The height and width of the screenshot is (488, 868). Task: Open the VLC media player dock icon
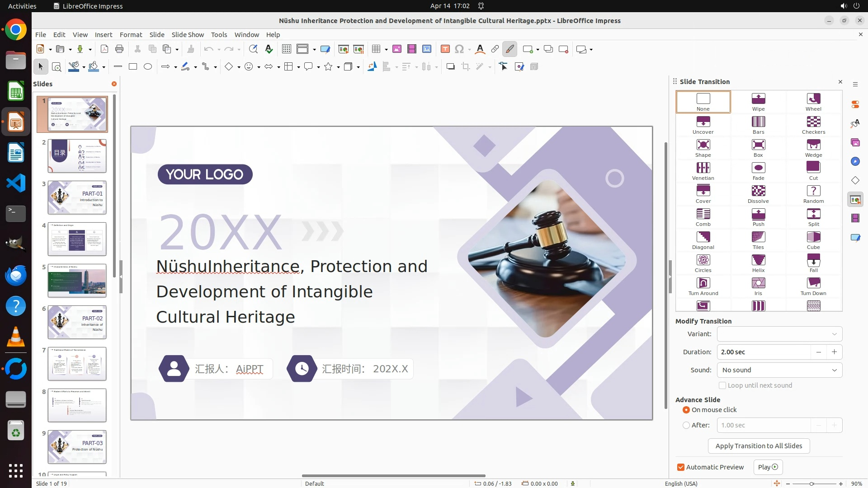click(x=16, y=337)
